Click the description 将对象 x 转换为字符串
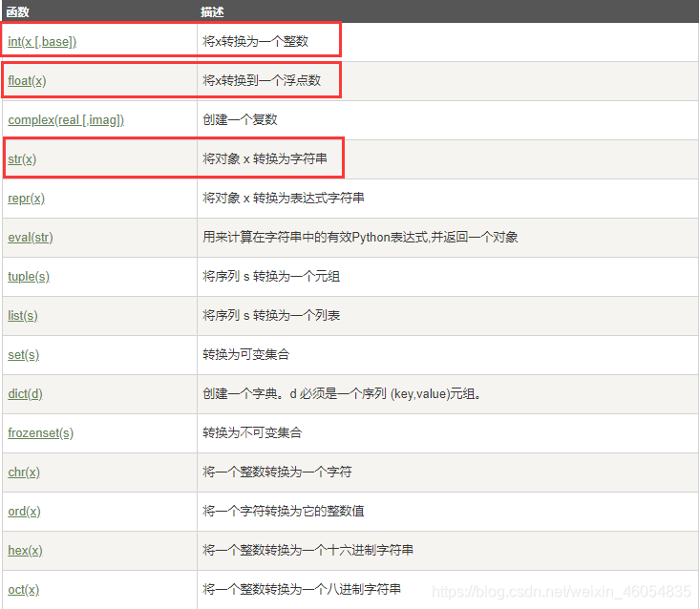The image size is (700, 609). click(x=265, y=158)
